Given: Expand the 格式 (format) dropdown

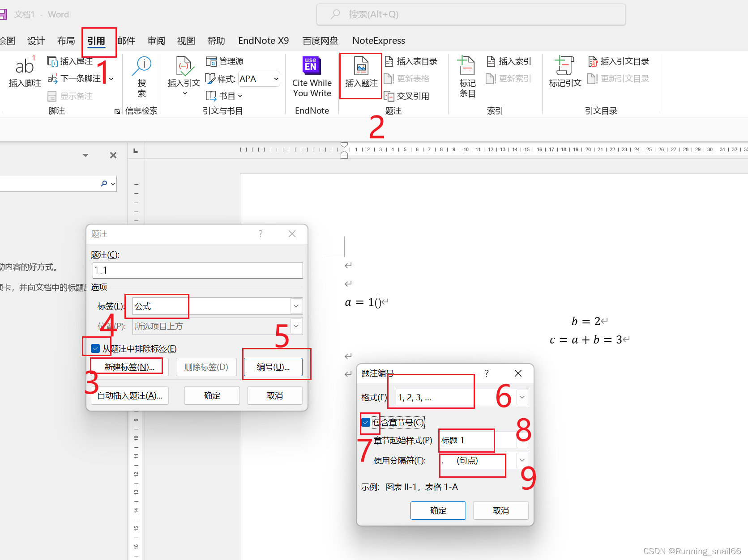Looking at the screenshot, I should click(x=522, y=397).
